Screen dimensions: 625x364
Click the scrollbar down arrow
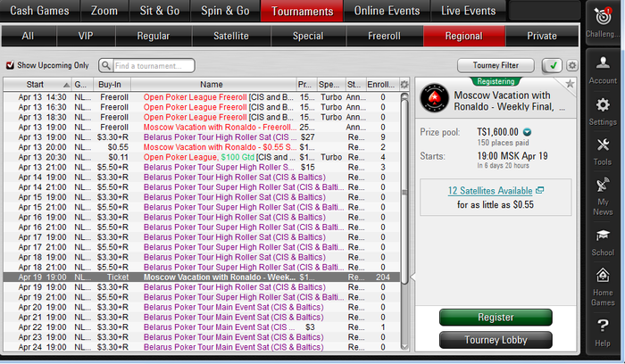404,346
